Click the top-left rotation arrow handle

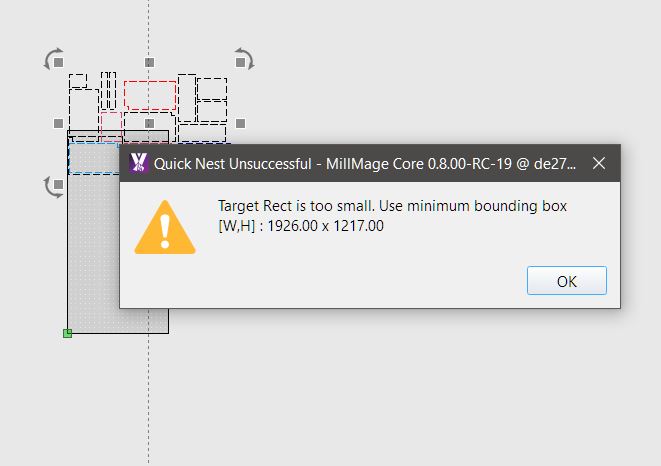[x=51, y=58]
